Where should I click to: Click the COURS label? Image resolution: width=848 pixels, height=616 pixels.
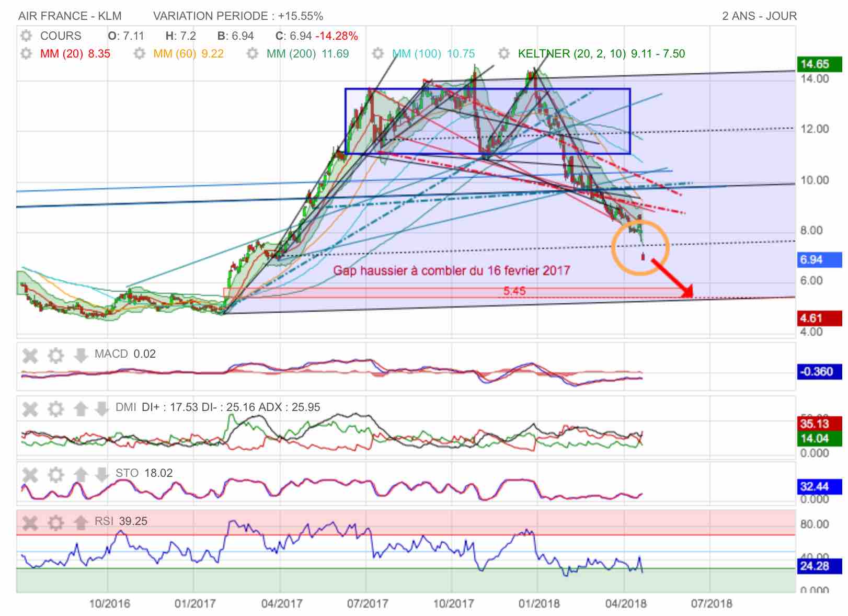[61, 36]
